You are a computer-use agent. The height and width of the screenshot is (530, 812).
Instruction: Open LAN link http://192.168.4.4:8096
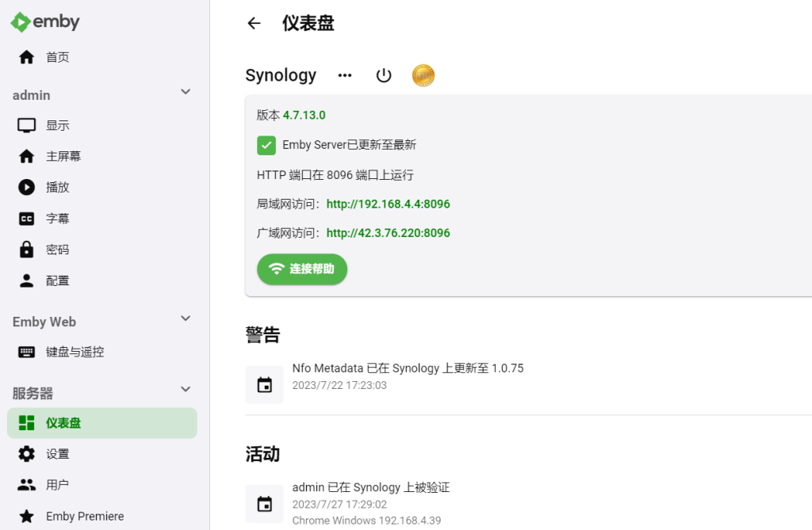tap(388, 204)
